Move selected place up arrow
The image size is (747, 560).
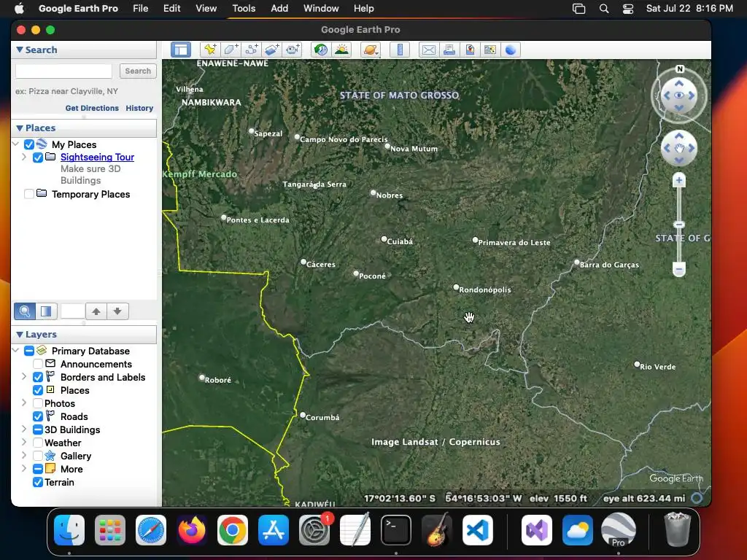pos(96,311)
